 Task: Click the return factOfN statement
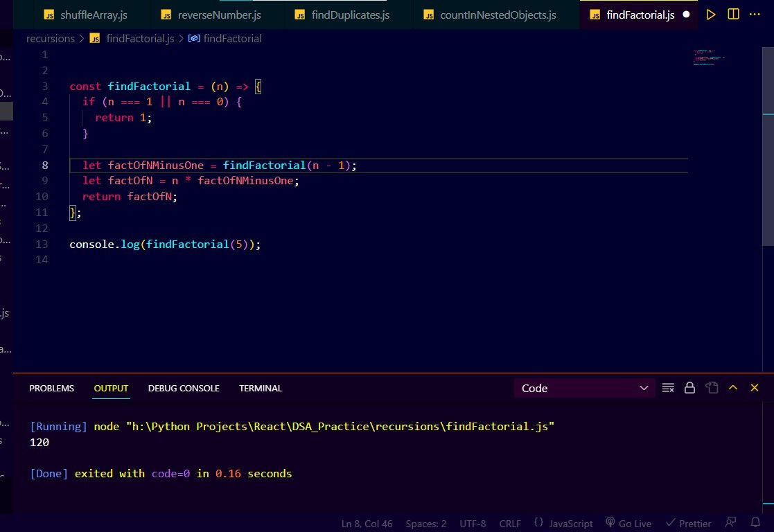click(130, 197)
